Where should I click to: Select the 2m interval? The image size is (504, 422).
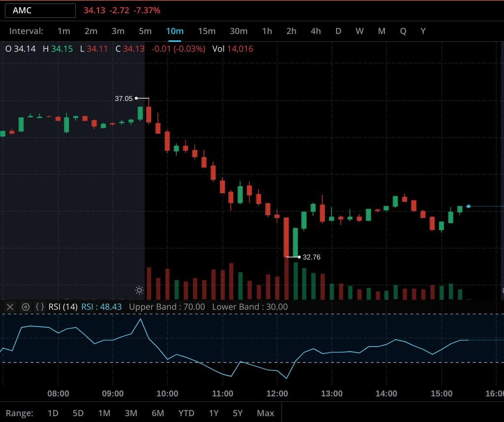point(91,31)
